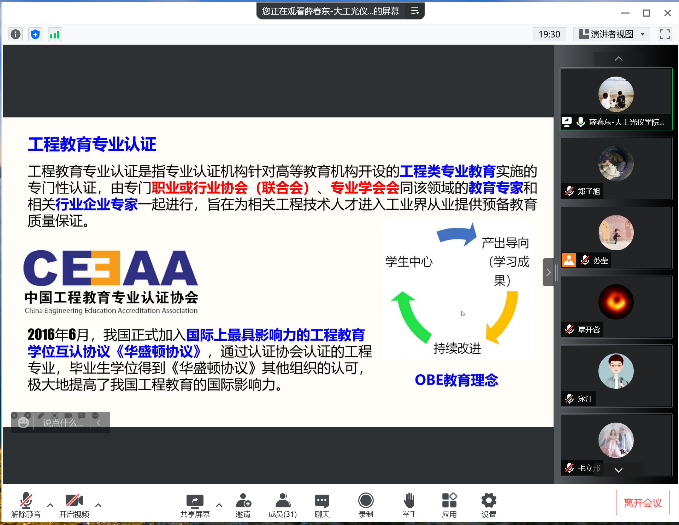Screen dimensions: 679x525
Task: Expand share screen options arrow
Action: click(219, 505)
